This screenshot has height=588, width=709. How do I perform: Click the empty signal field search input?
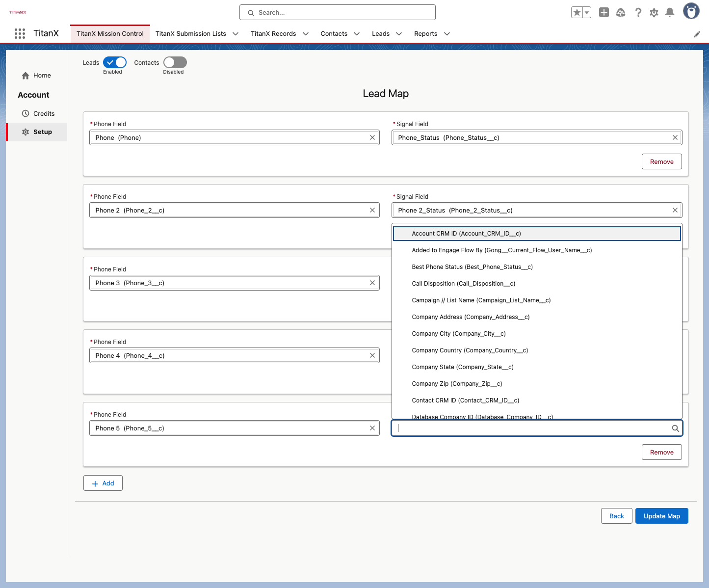point(537,428)
